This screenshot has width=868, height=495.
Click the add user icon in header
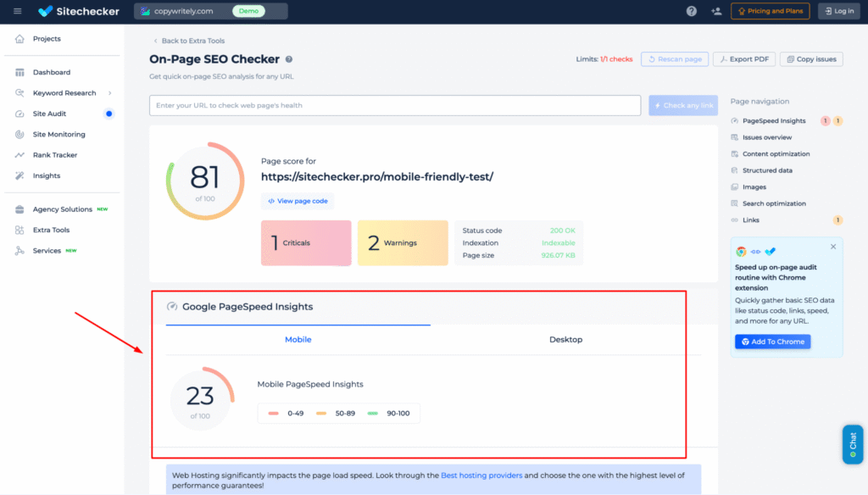coord(716,11)
